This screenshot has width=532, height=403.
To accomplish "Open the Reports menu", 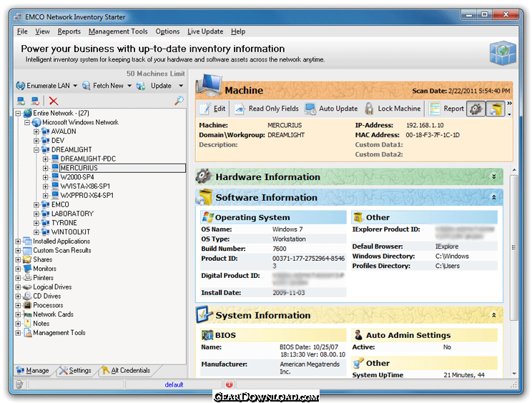I will (69, 31).
